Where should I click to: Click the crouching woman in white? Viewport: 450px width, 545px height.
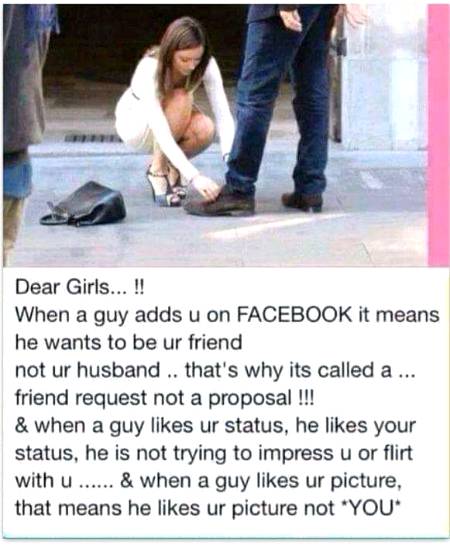[x=170, y=113]
